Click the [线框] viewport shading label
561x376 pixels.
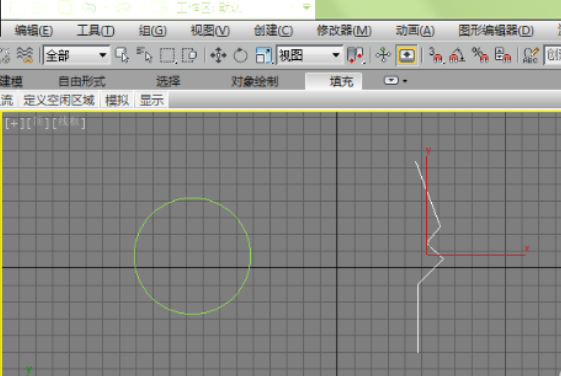69,123
